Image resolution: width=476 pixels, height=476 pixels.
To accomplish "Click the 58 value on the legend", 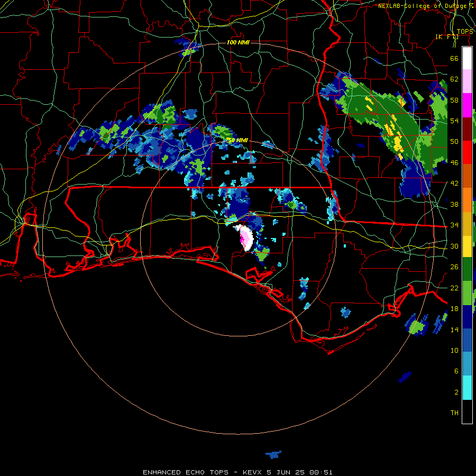I will tap(454, 100).
